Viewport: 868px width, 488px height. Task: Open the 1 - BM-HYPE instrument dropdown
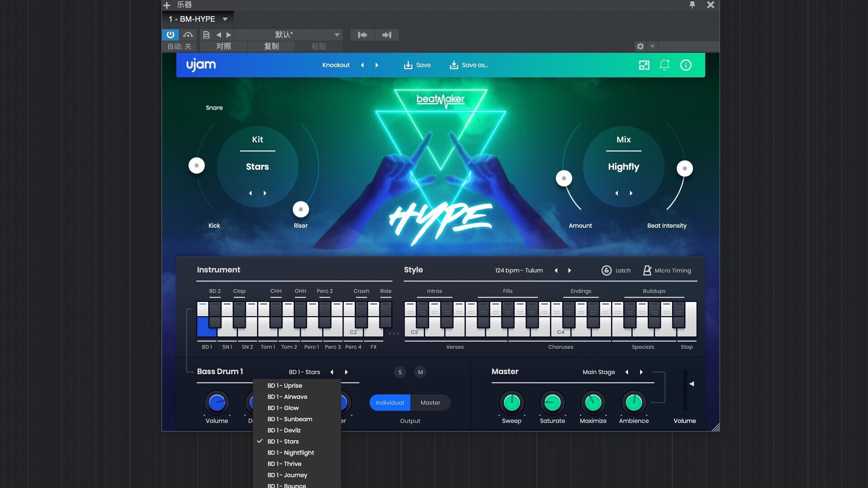(x=198, y=19)
